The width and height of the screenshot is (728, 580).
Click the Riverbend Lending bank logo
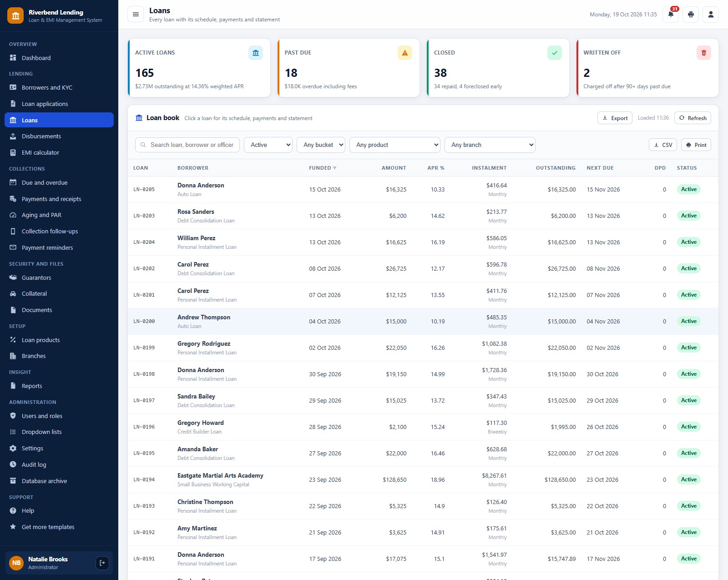pos(15,15)
